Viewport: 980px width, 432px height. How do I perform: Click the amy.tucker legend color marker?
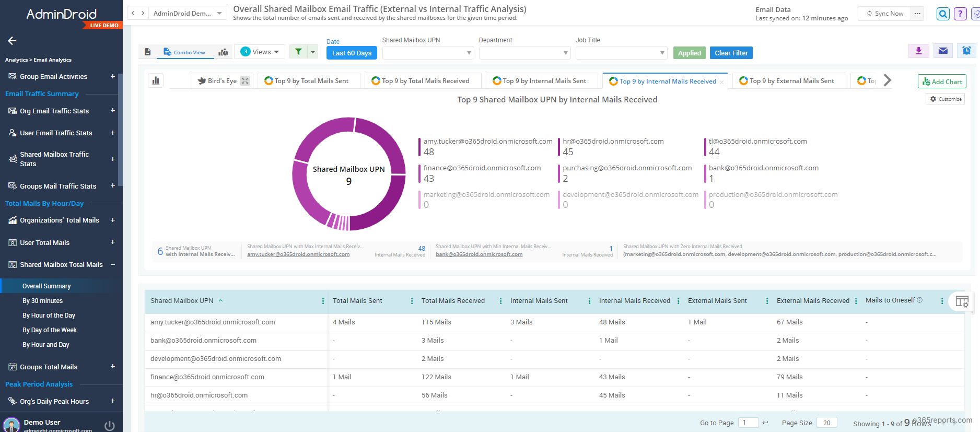[419, 147]
